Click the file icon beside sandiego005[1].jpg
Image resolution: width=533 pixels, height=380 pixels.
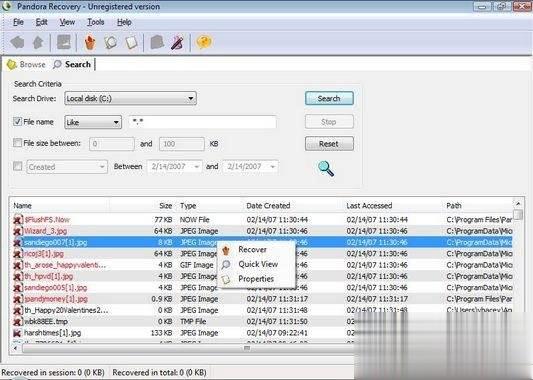(18, 288)
